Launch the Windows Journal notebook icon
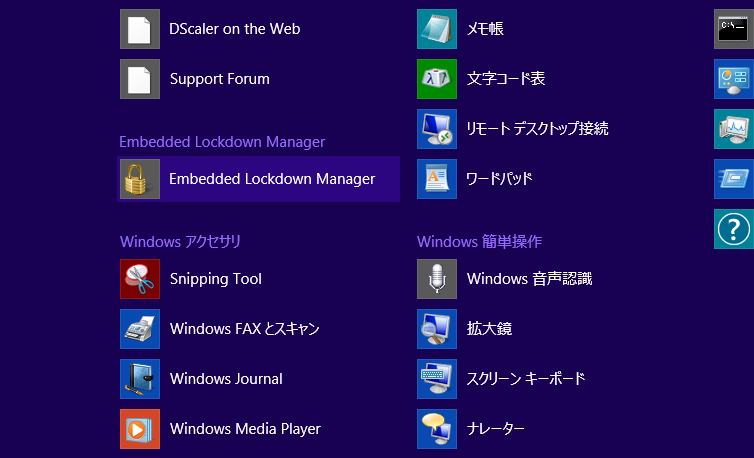This screenshot has width=754, height=458. tap(140, 379)
